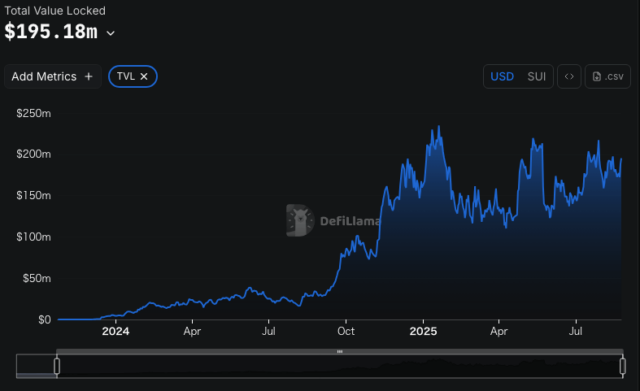Open the Total Value Locked dropdown chevron
The image size is (640, 391).
[111, 33]
